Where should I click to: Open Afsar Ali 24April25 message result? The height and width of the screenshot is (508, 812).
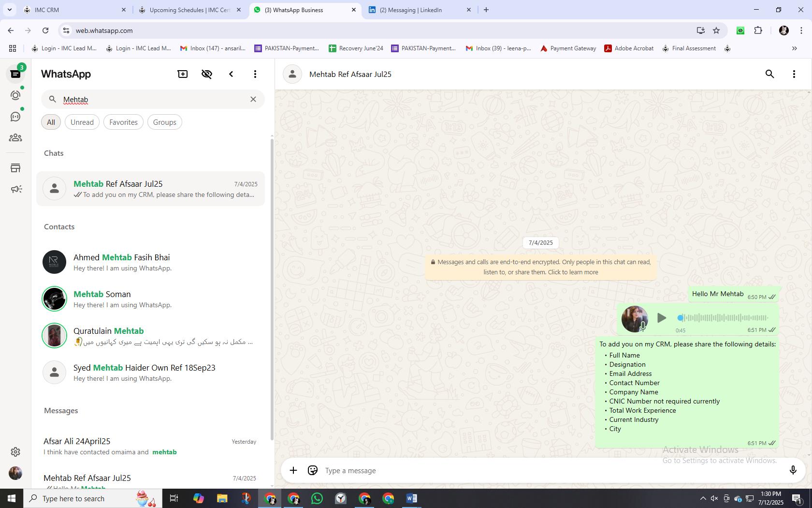[x=151, y=446]
